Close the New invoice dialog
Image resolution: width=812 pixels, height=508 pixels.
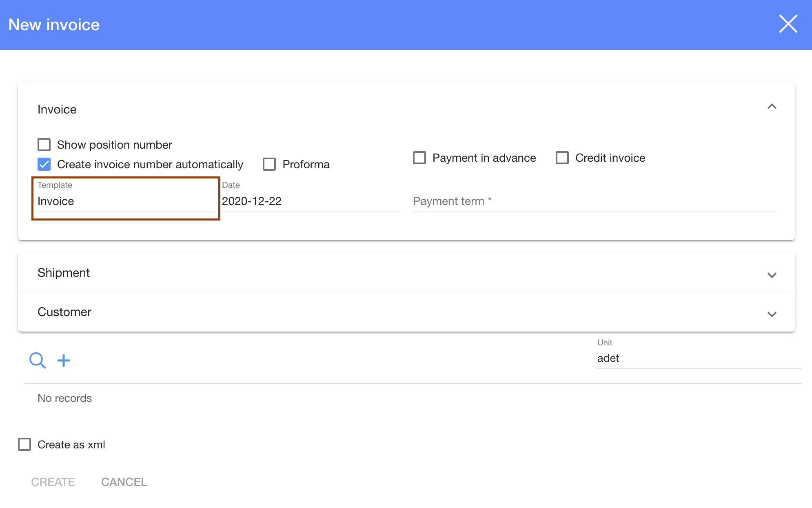[x=788, y=24]
